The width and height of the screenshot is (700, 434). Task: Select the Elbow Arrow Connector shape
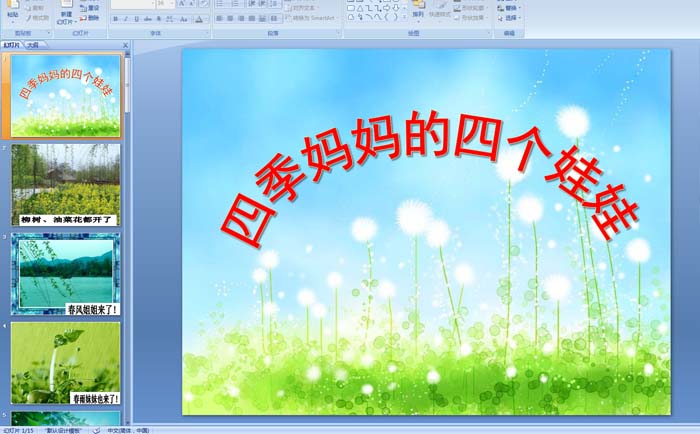pos(378,8)
